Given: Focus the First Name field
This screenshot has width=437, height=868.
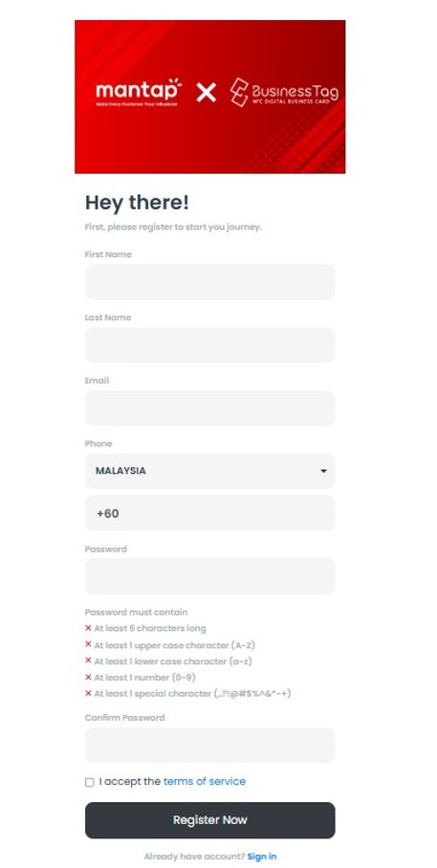Looking at the screenshot, I should (210, 282).
